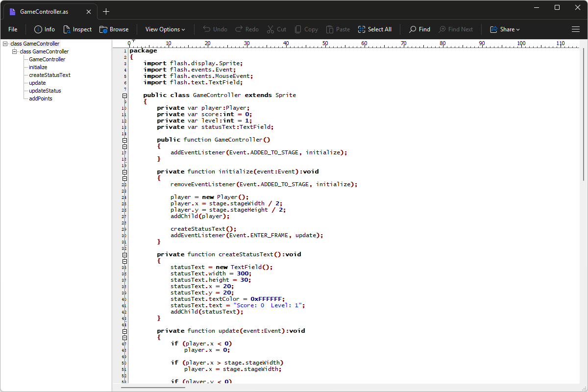Maximize the window
This screenshot has height=392, width=588.
point(557,7)
